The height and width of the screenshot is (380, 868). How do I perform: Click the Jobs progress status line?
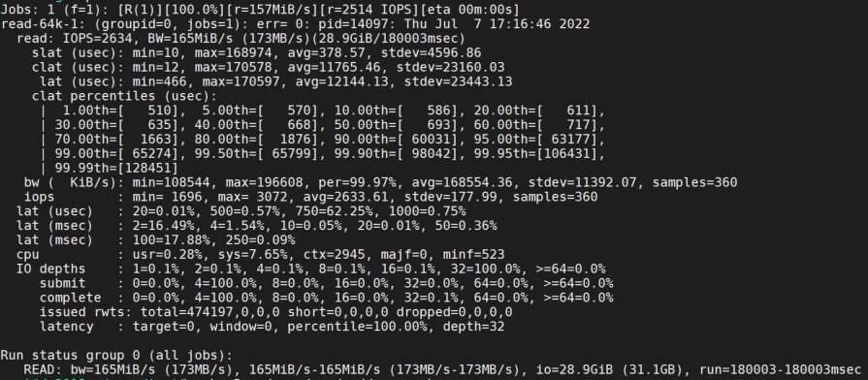(260, 10)
